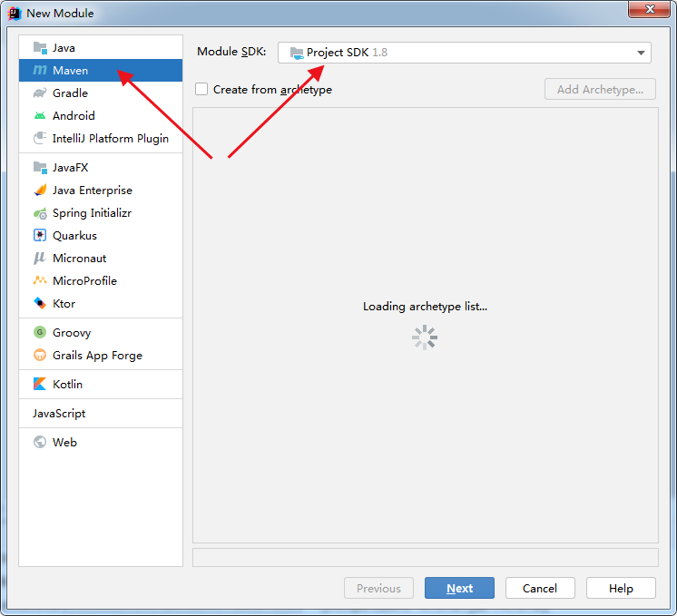Enable Create from archetype checkbox
The width and height of the screenshot is (677, 616).
(201, 89)
